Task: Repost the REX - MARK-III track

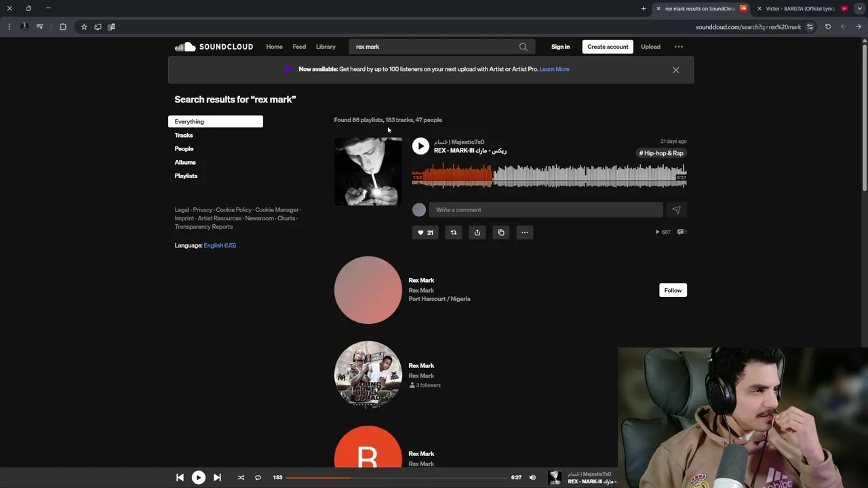Action: coord(454,232)
